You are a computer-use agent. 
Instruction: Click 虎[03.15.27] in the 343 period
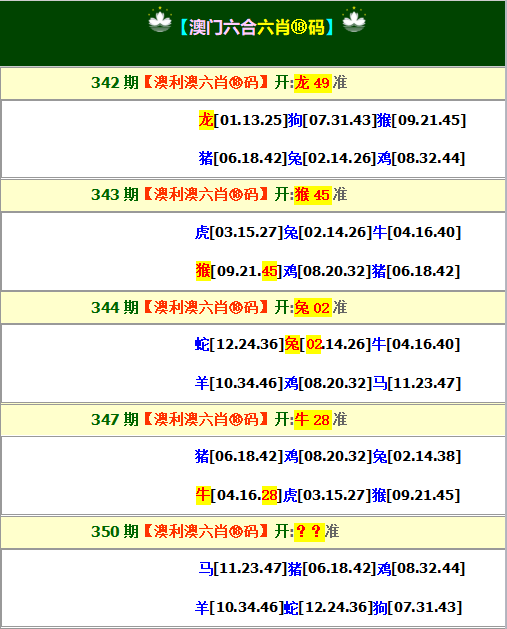(x=239, y=232)
